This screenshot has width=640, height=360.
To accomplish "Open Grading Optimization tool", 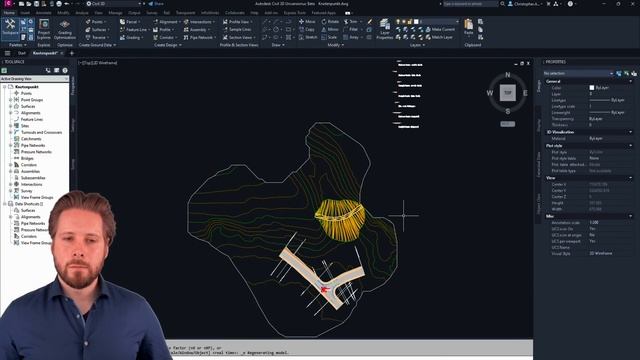I will [x=64, y=29].
